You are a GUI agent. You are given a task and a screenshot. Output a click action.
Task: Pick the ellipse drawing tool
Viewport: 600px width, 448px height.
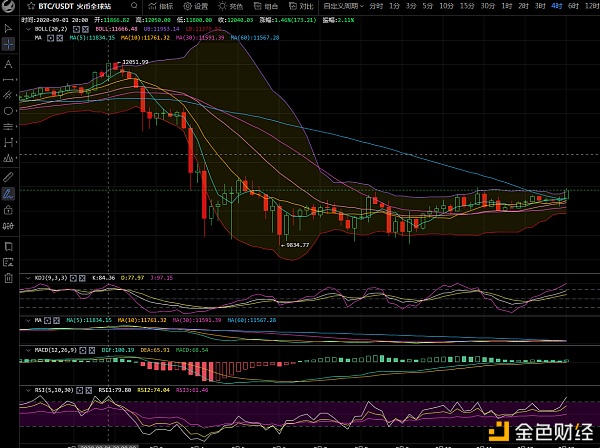[x=8, y=111]
